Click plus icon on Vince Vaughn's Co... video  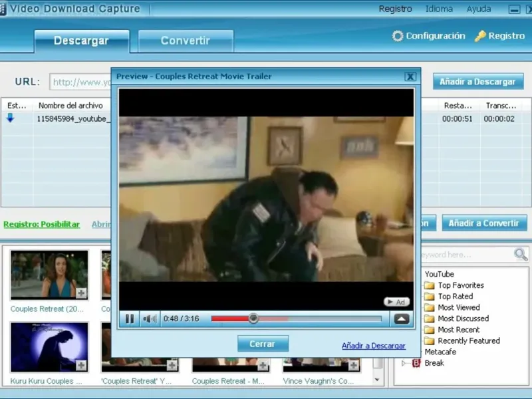[354, 365]
